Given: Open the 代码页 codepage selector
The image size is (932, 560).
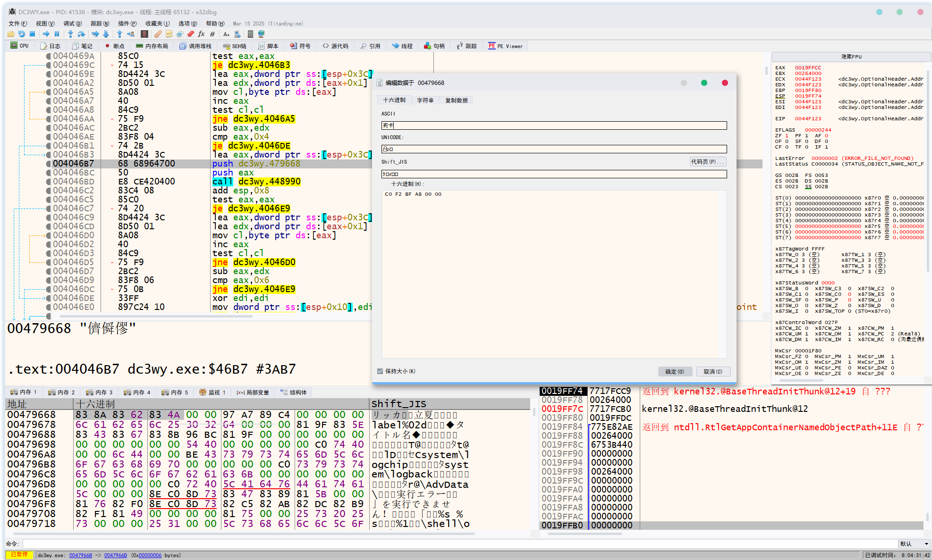Looking at the screenshot, I should [707, 162].
